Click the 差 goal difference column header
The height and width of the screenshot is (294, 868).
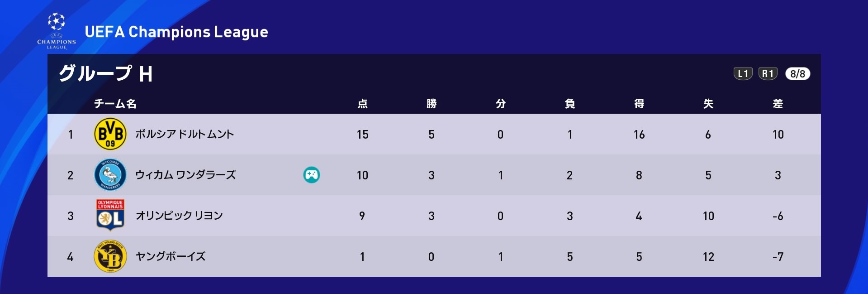[778, 104]
